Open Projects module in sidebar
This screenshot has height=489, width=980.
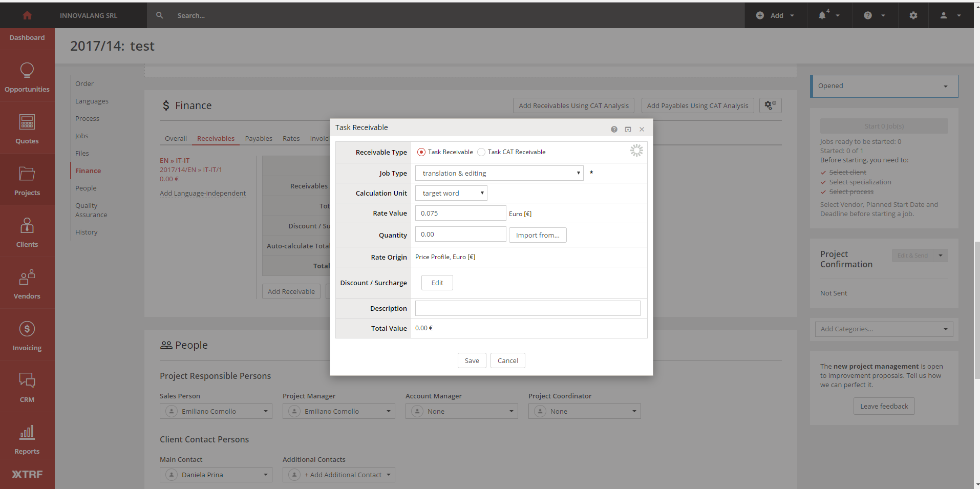coord(27,180)
